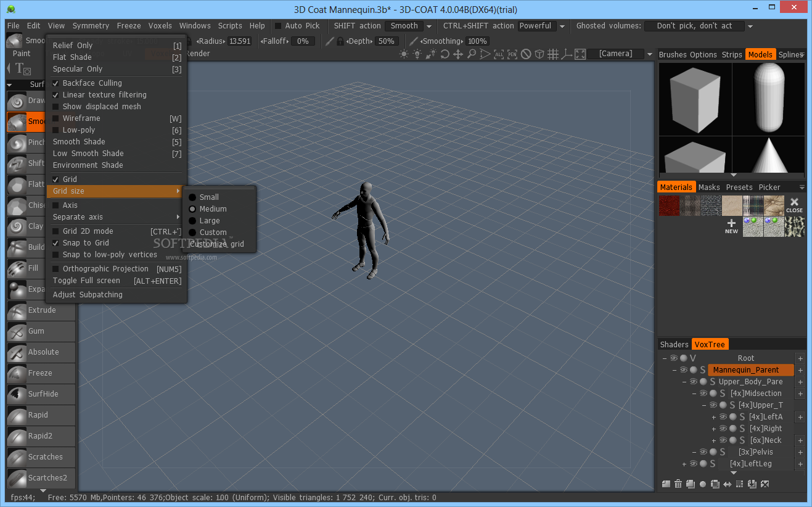812x507 pixels.
Task: Click the new layer page icon under VoxTree
Action: 666,484
